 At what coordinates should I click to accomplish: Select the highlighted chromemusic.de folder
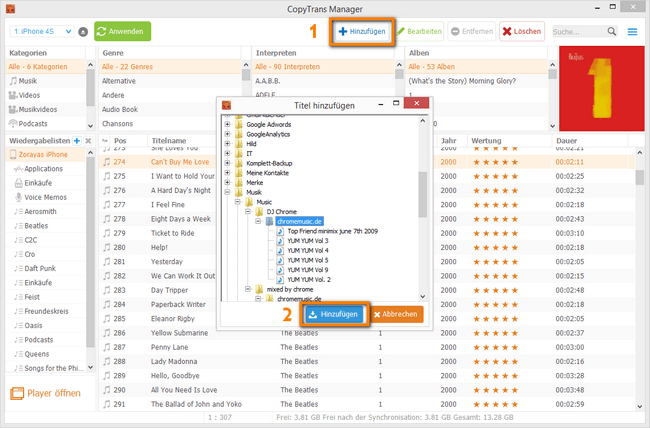pyautogui.click(x=299, y=221)
